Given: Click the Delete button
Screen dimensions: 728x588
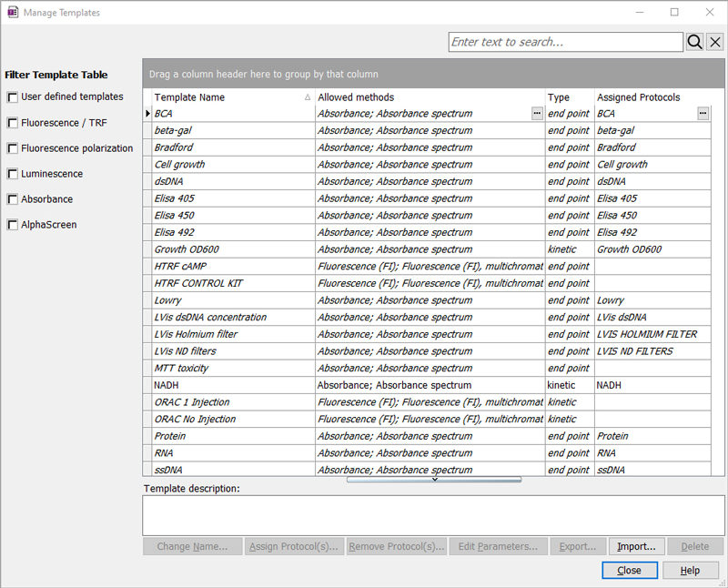Looking at the screenshot, I should tap(695, 547).
